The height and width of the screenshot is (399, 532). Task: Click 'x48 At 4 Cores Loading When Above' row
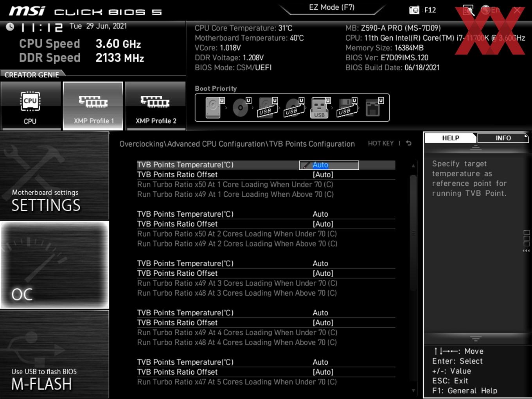237,342
